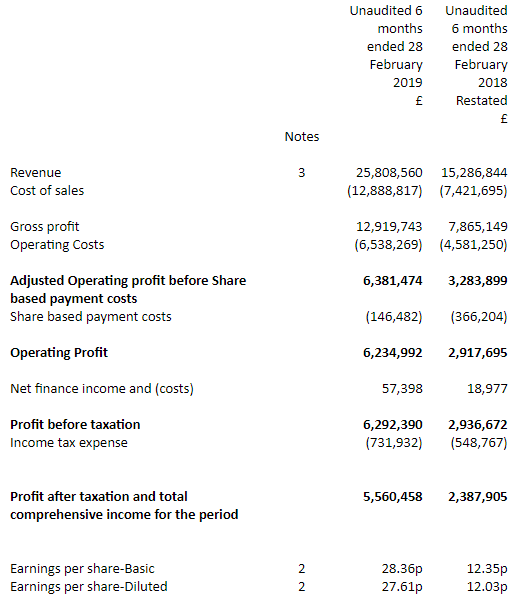Select the Net finance income value 57,398

coord(402,389)
